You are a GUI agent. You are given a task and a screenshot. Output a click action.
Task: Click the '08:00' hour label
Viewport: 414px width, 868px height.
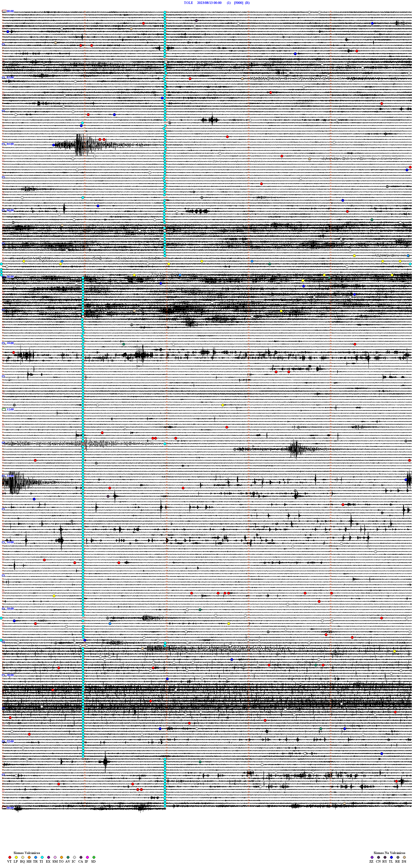point(10,277)
